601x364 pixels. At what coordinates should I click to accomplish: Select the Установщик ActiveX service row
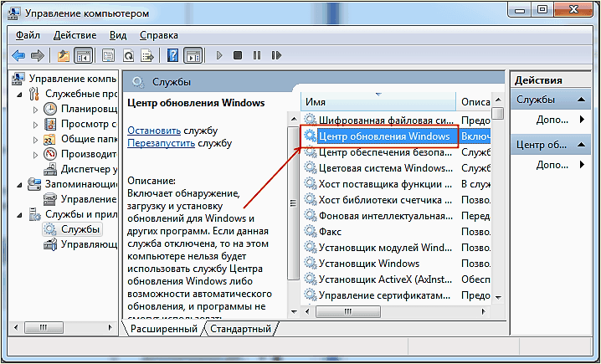[397, 279]
